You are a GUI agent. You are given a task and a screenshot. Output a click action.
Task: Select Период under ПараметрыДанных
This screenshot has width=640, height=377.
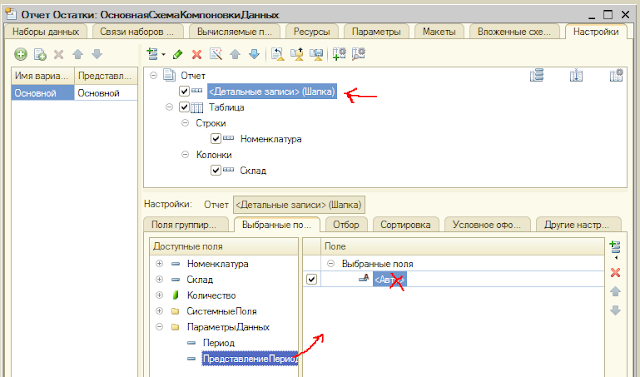pos(219,343)
